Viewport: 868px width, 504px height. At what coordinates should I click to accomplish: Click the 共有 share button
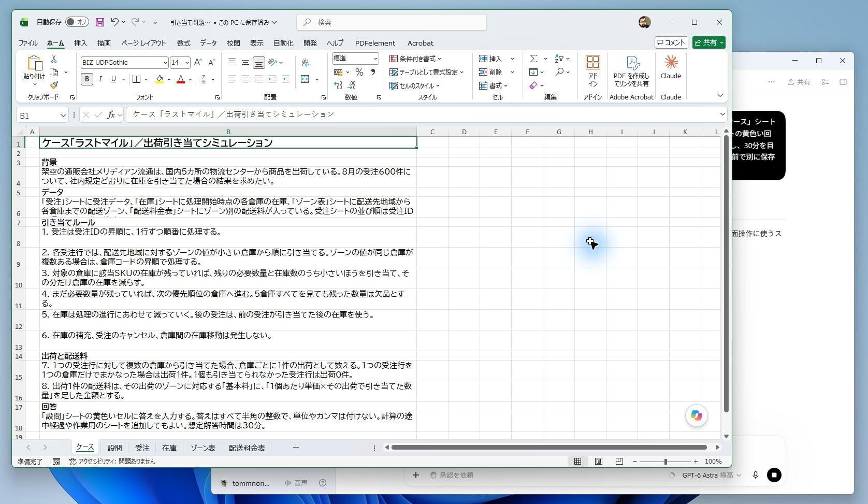[x=708, y=42]
